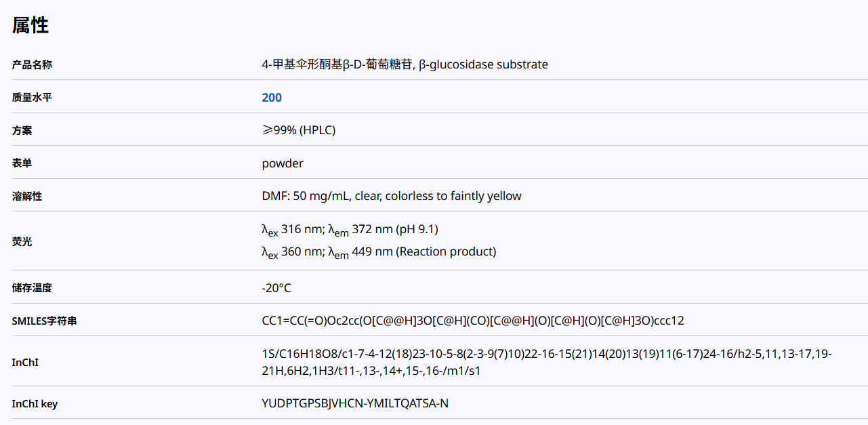The height and width of the screenshot is (425, 868).
Task: Click the SMILES string starting with CC1=CC
Action: point(473,321)
